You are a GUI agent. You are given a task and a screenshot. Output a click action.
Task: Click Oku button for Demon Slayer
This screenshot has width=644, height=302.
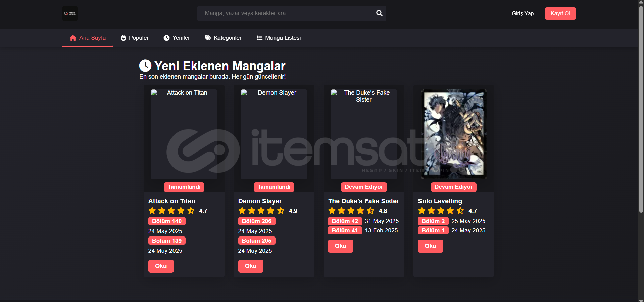click(x=251, y=266)
